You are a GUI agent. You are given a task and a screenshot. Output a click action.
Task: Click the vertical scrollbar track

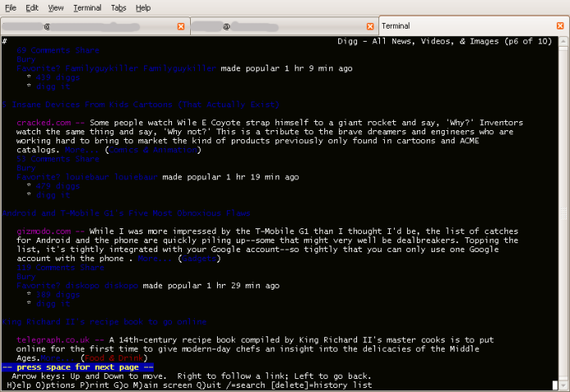point(563,213)
